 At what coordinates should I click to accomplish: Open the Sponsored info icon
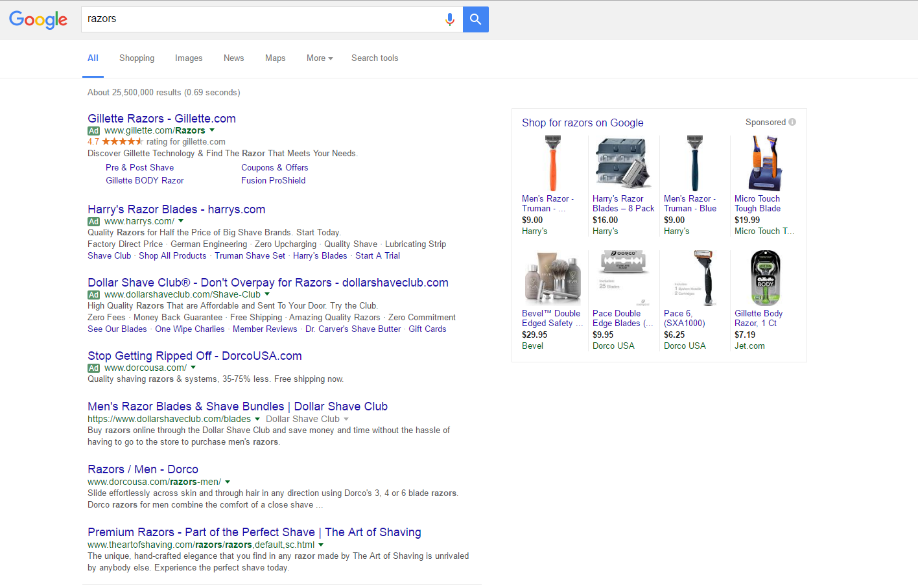click(x=792, y=122)
